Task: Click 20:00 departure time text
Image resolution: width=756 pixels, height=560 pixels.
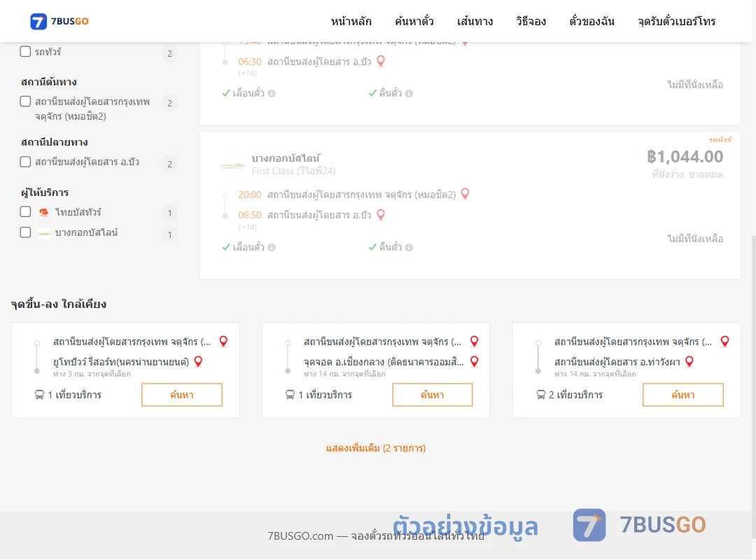Action: (250, 195)
